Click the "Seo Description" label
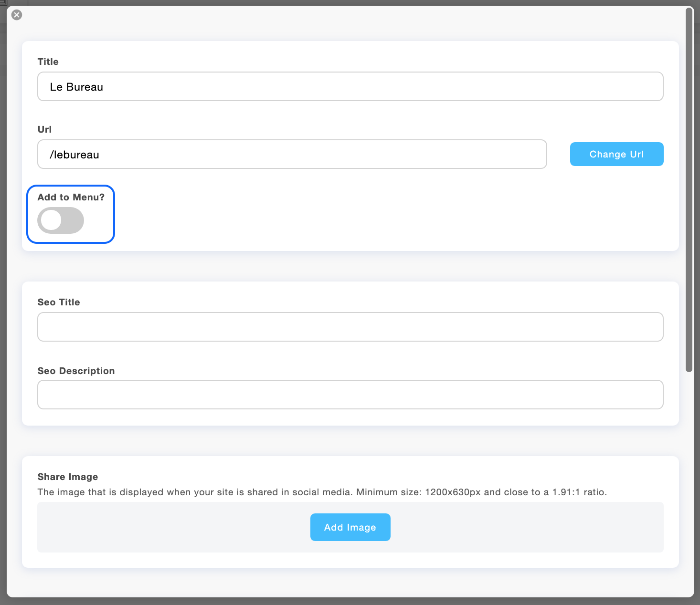 76,371
